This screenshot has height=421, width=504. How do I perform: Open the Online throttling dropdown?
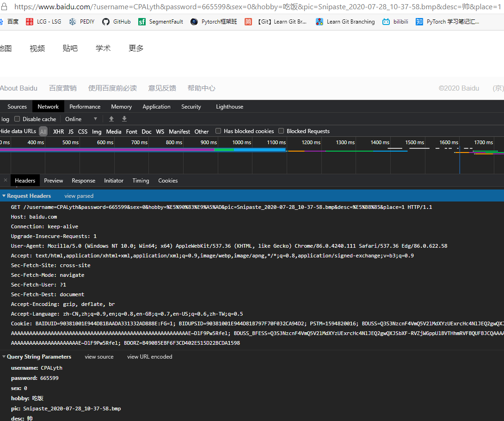pyautogui.click(x=81, y=119)
